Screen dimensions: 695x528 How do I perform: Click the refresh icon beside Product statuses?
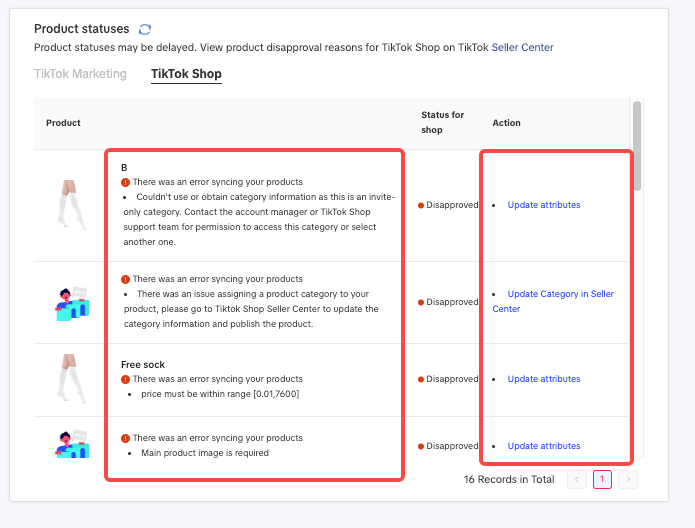(x=145, y=30)
